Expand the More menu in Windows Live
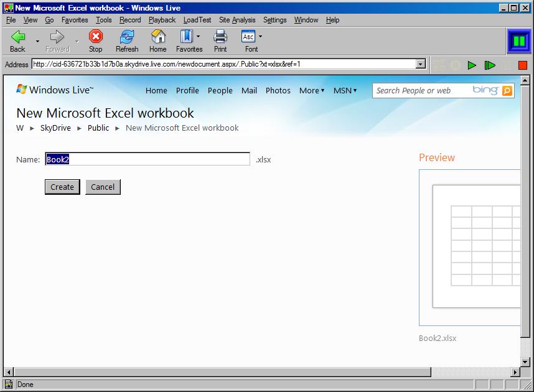Viewport: 534px width, 392px height. (x=312, y=91)
